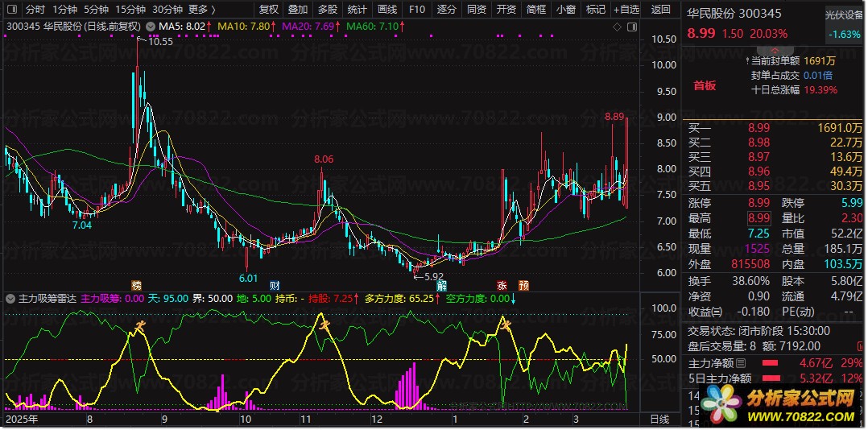Select the 30分钟 period tab
Viewport: 868px width, 430px height.
pos(167,10)
